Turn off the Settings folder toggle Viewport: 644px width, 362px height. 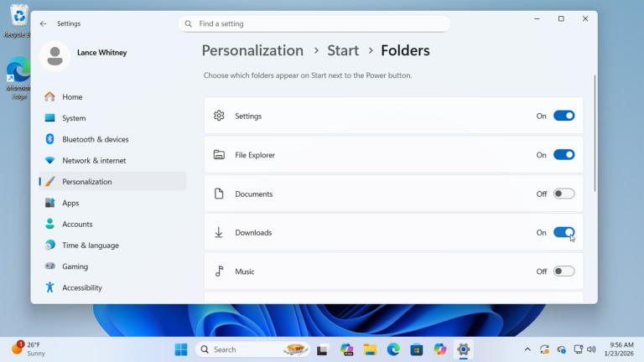tap(563, 116)
